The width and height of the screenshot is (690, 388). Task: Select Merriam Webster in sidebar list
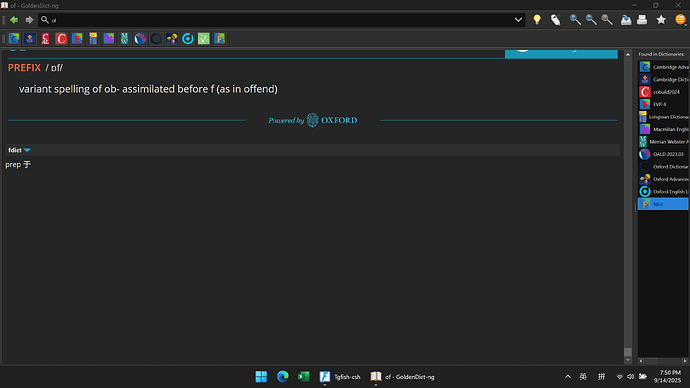tap(663, 142)
